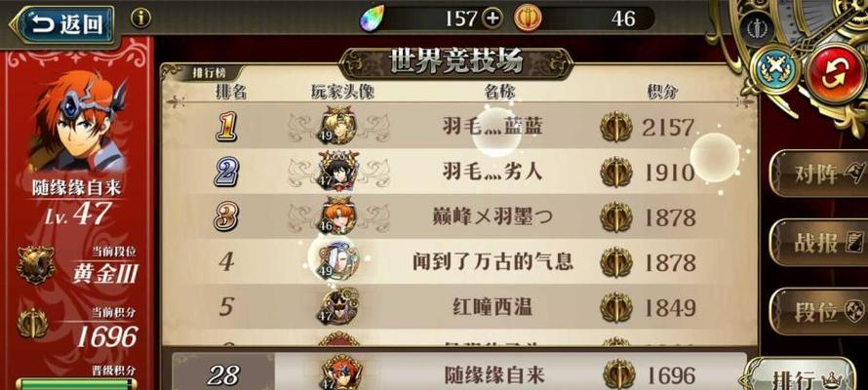
Task: Tap the info icon beside 返回
Action: click(140, 19)
